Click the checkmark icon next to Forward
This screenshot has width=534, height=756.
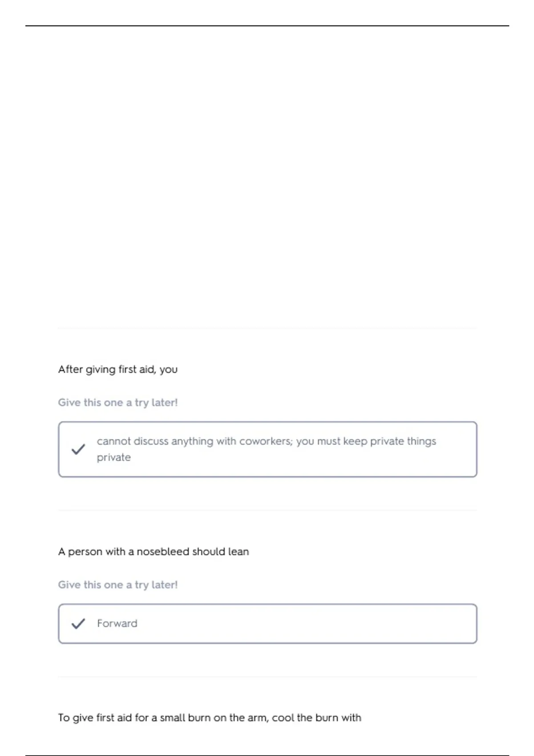point(78,623)
